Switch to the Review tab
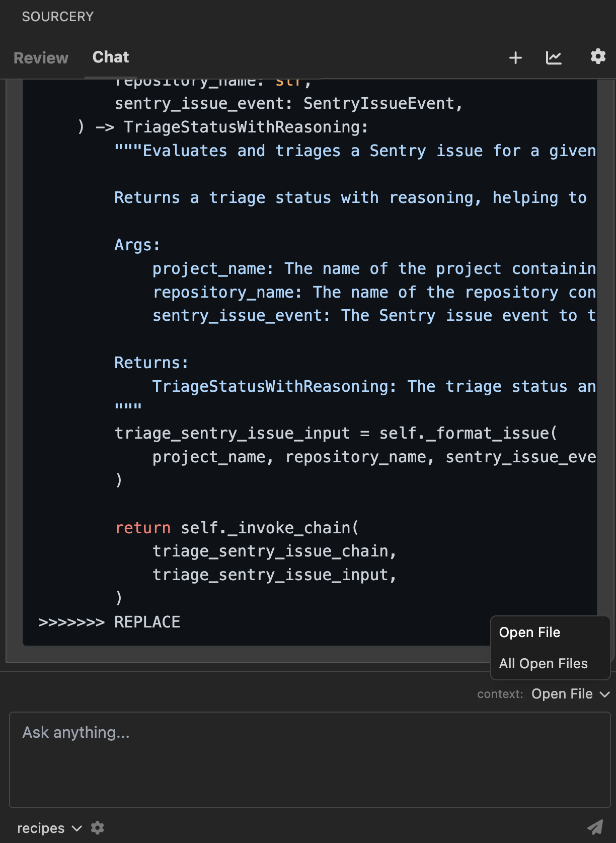 [x=41, y=58]
